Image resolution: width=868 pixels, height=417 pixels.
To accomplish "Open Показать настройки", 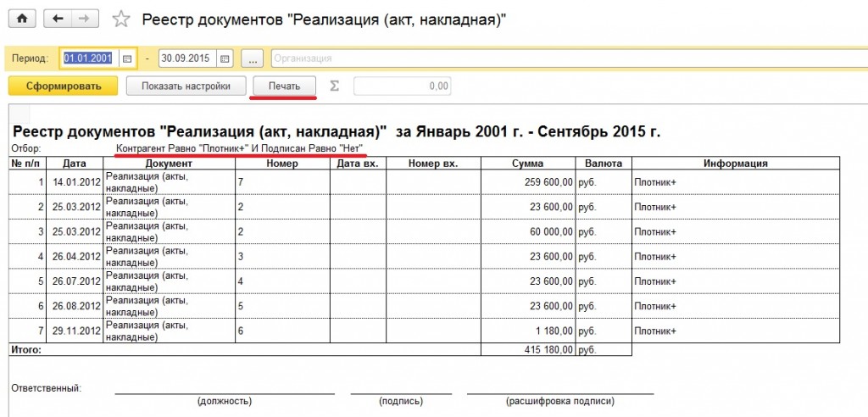I will tap(186, 86).
